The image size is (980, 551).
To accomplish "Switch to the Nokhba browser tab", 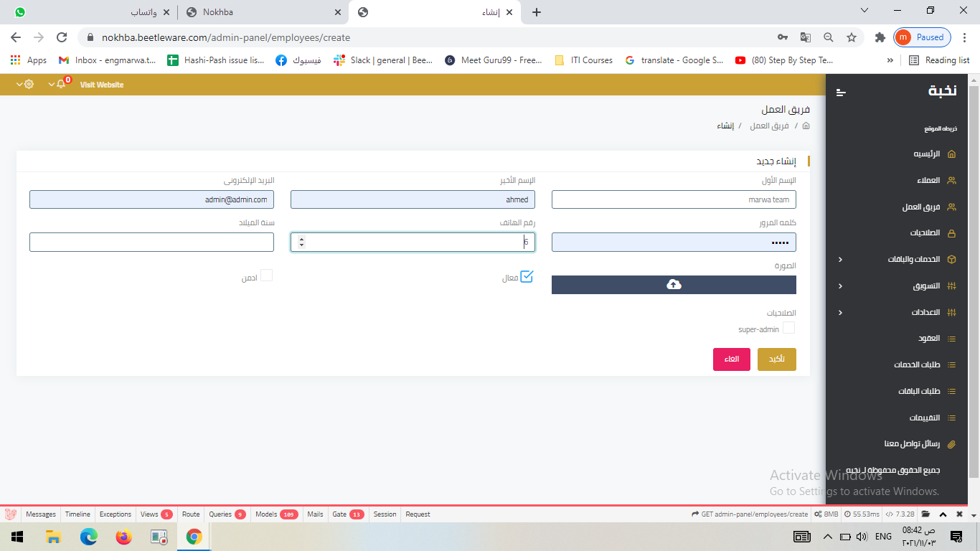I will (x=262, y=12).
